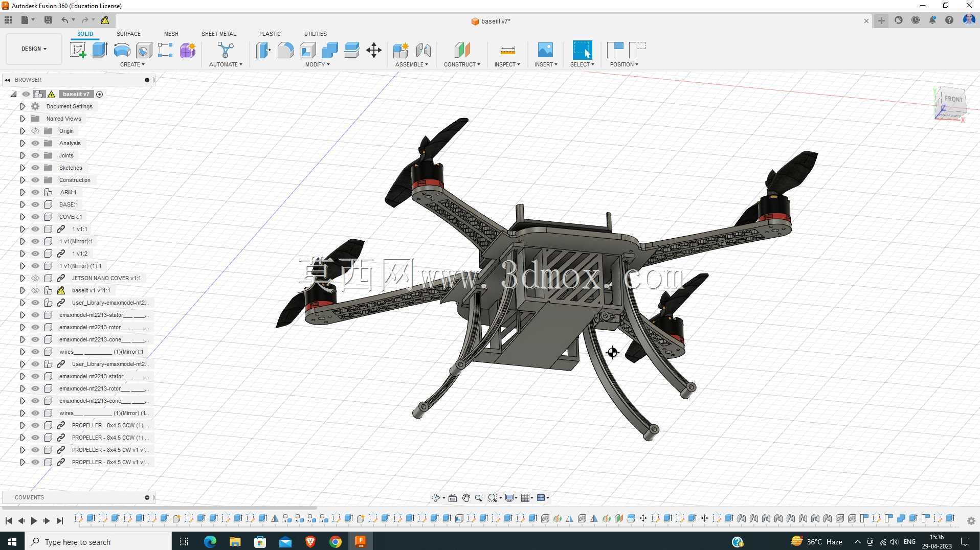Switch to the MESH tab
The image size is (980, 550).
(x=171, y=34)
